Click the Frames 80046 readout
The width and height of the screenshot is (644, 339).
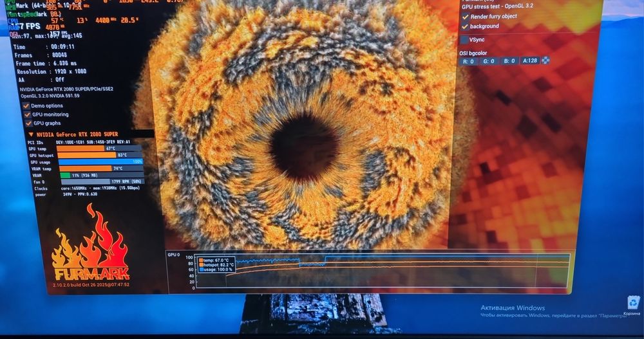(41, 55)
